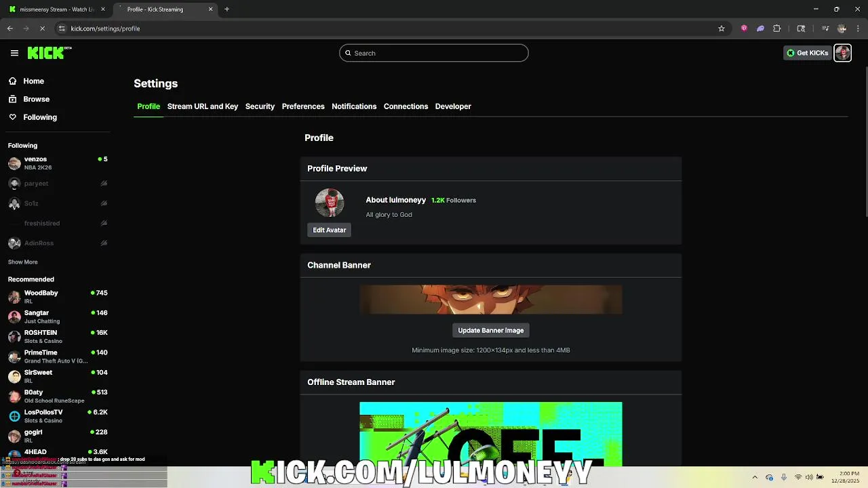This screenshot has height=488, width=868.
Task: Open So1z channel in Following list
Action: (x=58, y=203)
